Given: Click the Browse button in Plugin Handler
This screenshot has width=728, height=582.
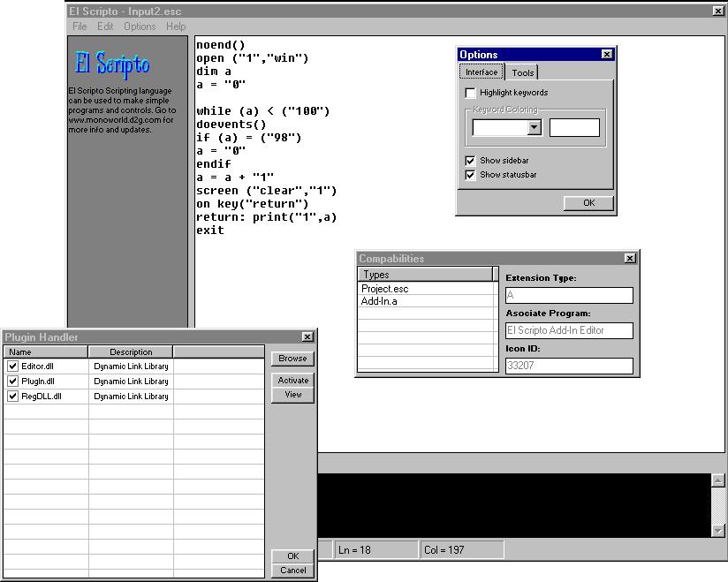Looking at the screenshot, I should pyautogui.click(x=292, y=359).
